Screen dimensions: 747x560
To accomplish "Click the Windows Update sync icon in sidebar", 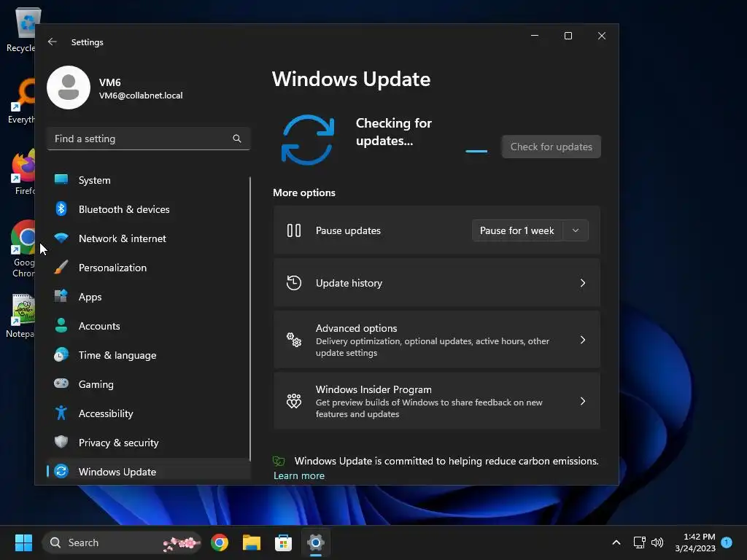I will [x=61, y=471].
